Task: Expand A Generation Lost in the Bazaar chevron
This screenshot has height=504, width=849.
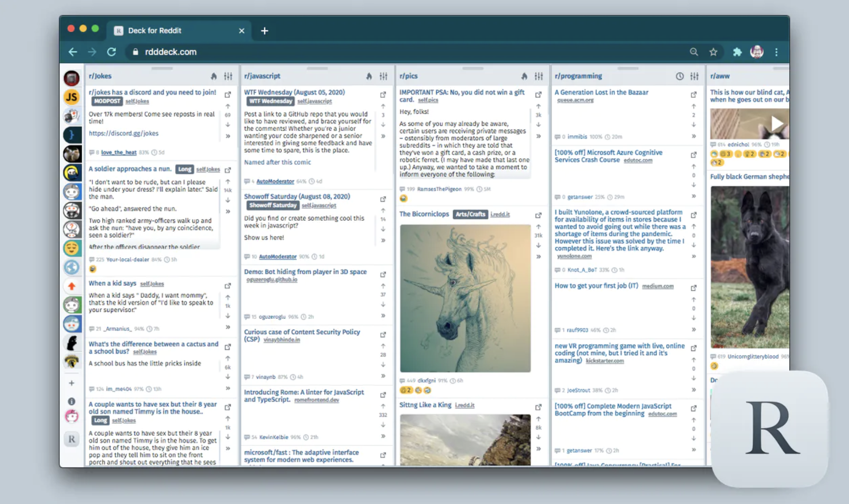Action: 694,136
